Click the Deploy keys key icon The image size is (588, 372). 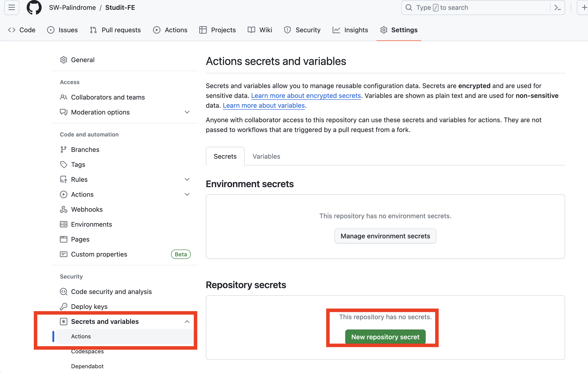[x=63, y=306]
